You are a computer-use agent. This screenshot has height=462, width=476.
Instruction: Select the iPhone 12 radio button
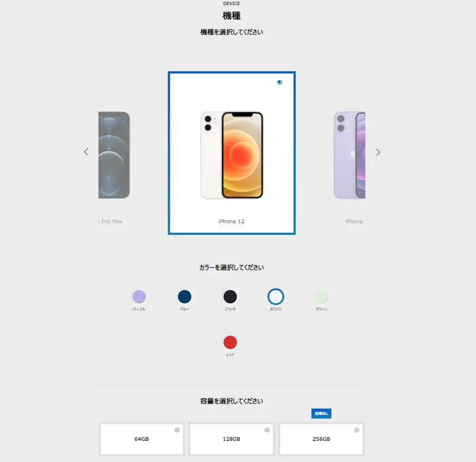coord(279,82)
